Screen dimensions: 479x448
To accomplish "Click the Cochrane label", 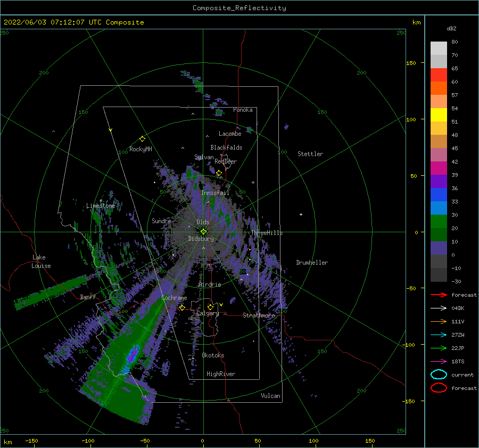I will pos(174,298).
